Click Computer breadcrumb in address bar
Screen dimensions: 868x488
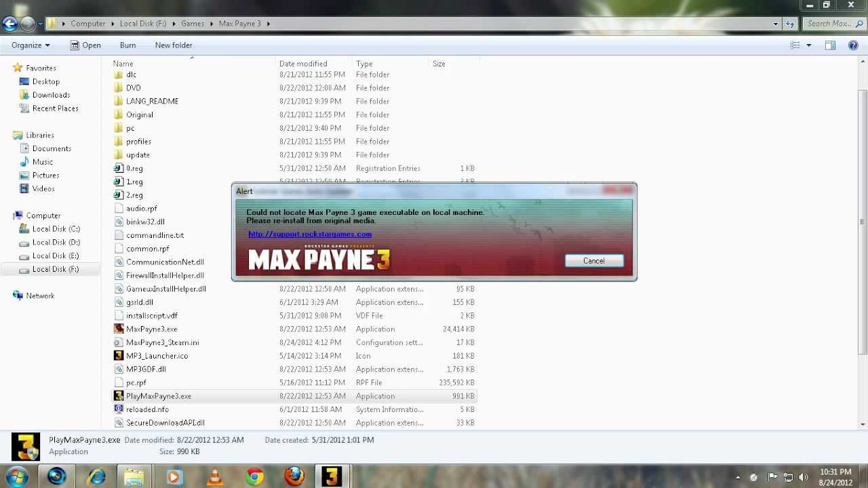88,24
